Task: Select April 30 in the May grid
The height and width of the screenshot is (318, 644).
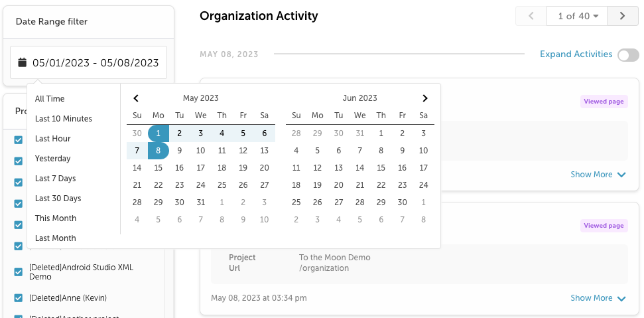Action: point(137,133)
